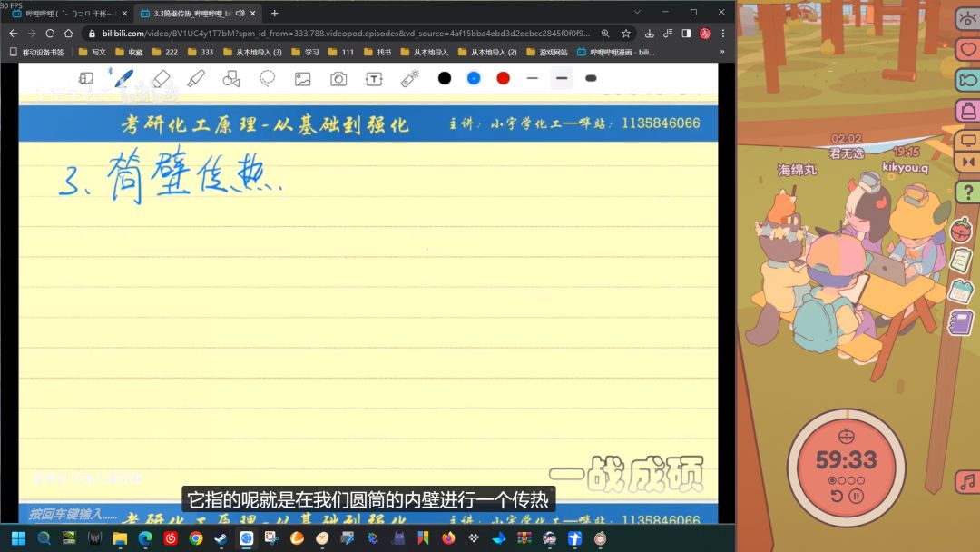Open File Explorer from the taskbar
980x552 pixels.
pyautogui.click(x=120, y=538)
